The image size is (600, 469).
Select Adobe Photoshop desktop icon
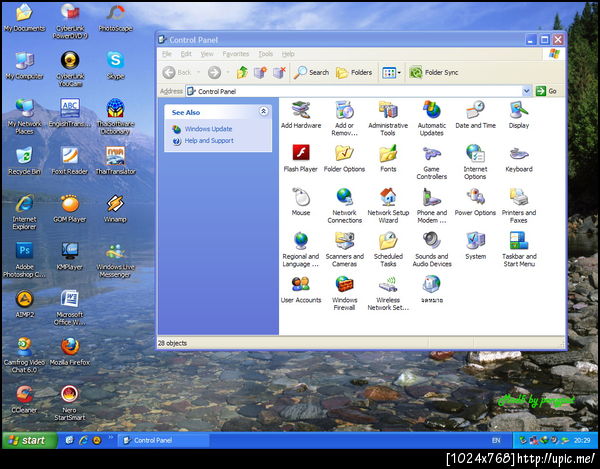(24, 260)
